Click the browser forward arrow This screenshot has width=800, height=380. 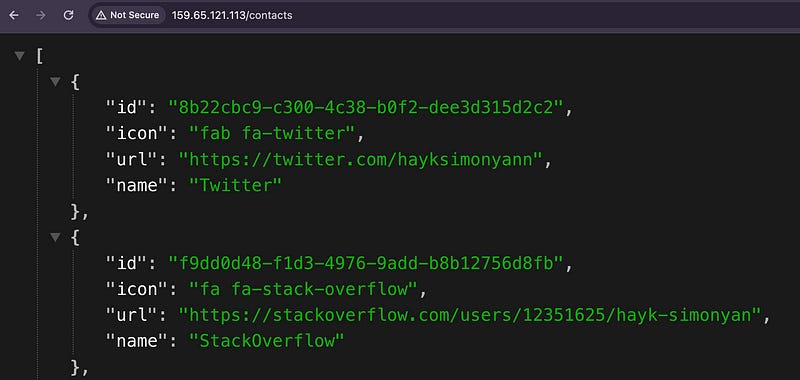(x=41, y=15)
